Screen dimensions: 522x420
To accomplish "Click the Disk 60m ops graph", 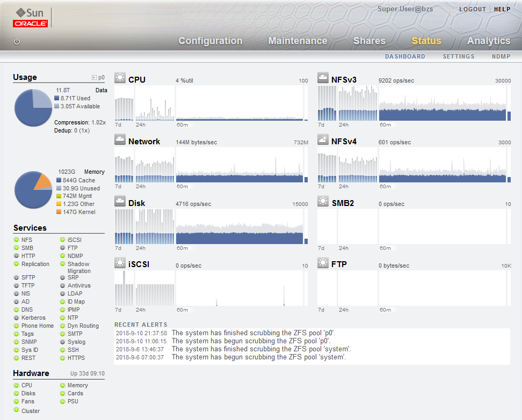I will (240, 226).
